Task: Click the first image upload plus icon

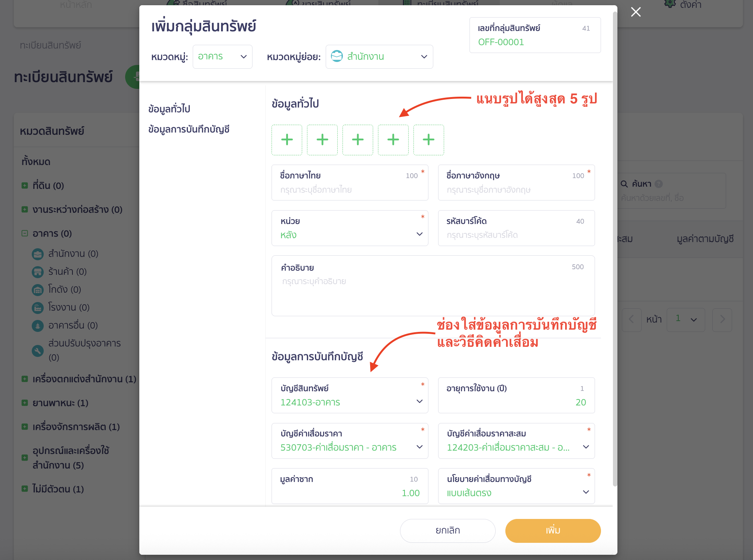Action: click(286, 140)
